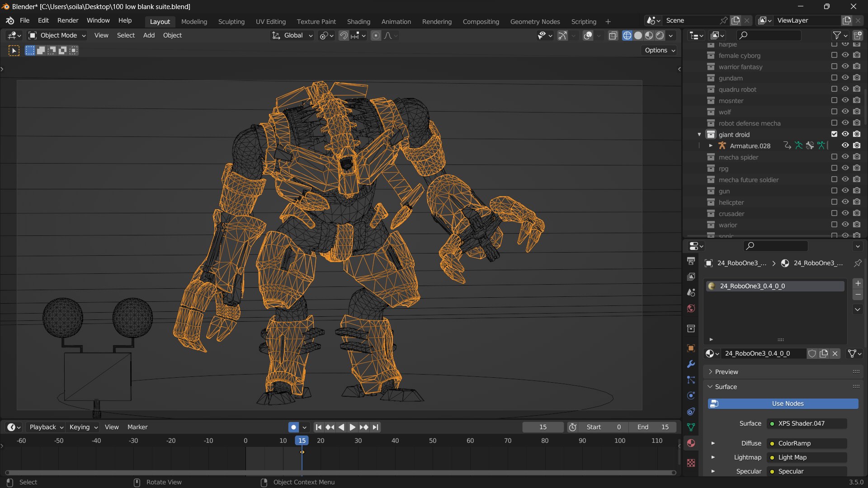
Task: Click the XPS Shader.047 surface field
Action: tap(807, 423)
